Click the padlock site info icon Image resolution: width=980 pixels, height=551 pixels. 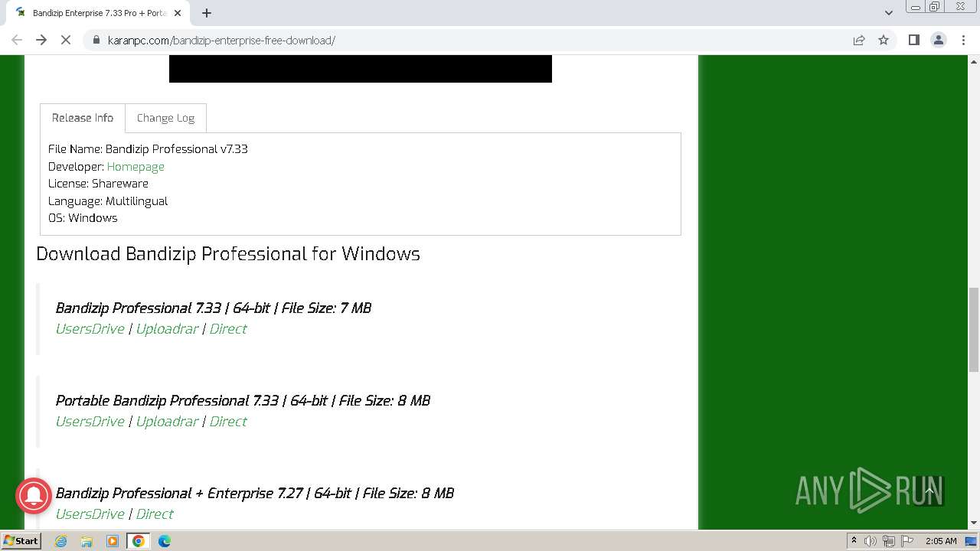click(96, 40)
